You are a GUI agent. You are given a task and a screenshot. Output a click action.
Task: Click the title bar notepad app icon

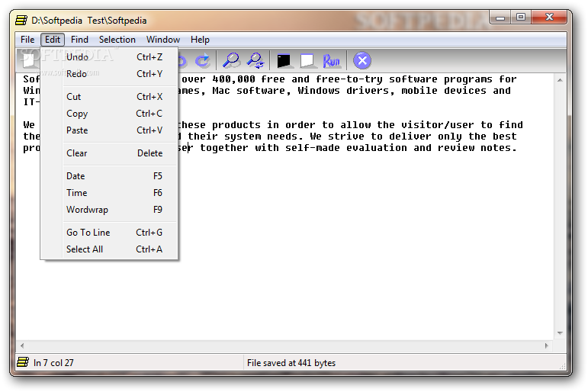[x=21, y=21]
